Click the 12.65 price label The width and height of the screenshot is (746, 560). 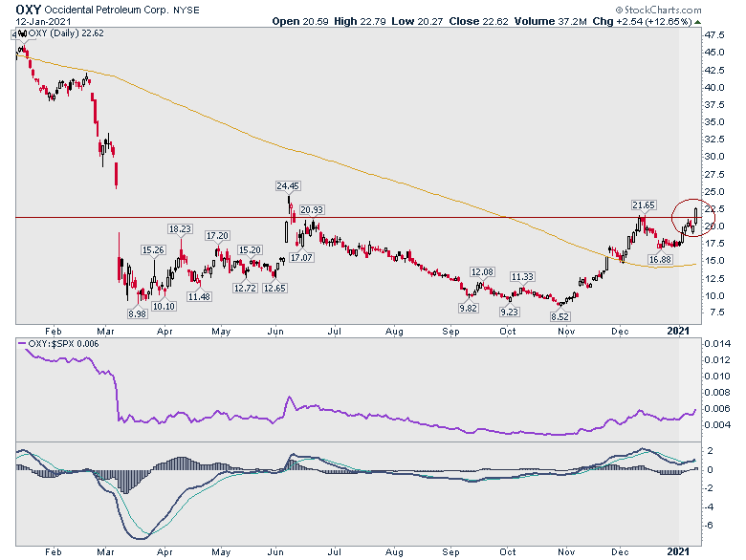pyautogui.click(x=274, y=288)
